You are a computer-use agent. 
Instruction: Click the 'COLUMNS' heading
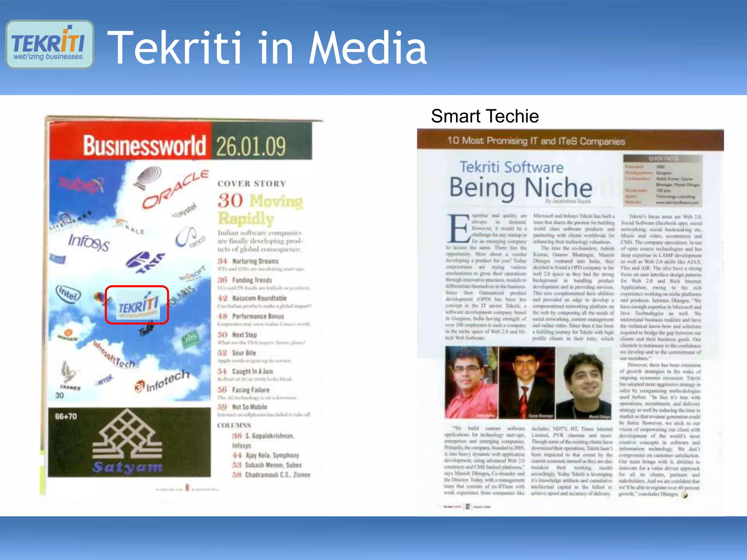coord(234,425)
